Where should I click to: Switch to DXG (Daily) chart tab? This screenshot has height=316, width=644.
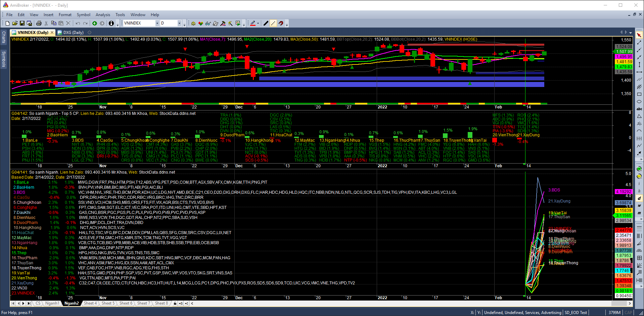(71, 33)
